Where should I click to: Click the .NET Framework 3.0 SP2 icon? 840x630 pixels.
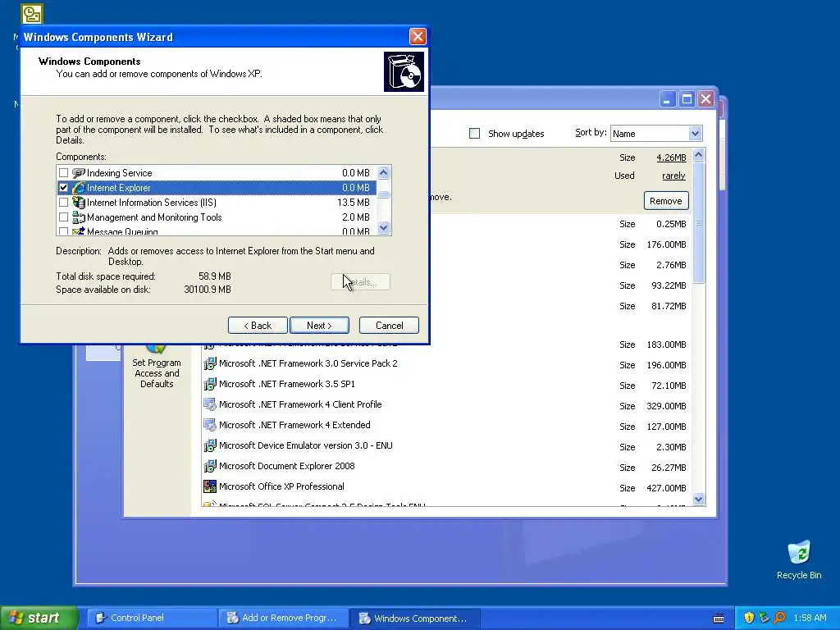click(210, 363)
